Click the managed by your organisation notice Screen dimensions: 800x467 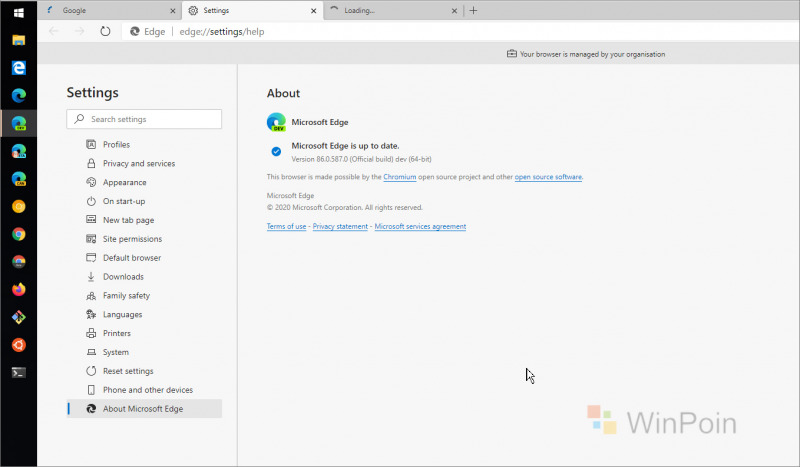coord(586,54)
